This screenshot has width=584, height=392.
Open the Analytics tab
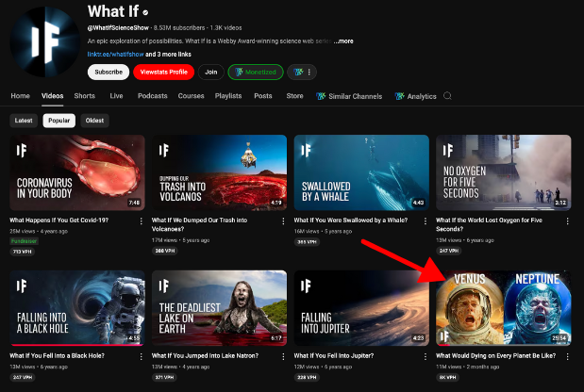pyautogui.click(x=416, y=96)
